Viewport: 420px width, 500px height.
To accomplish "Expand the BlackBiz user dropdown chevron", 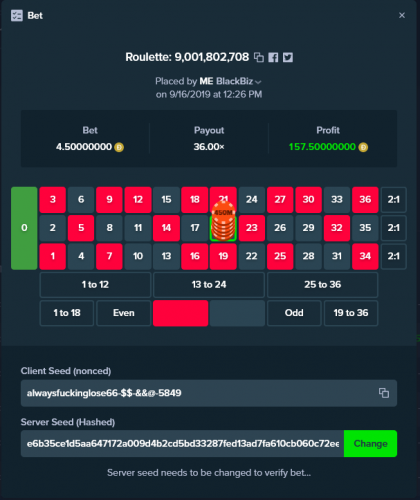I will click(x=258, y=82).
